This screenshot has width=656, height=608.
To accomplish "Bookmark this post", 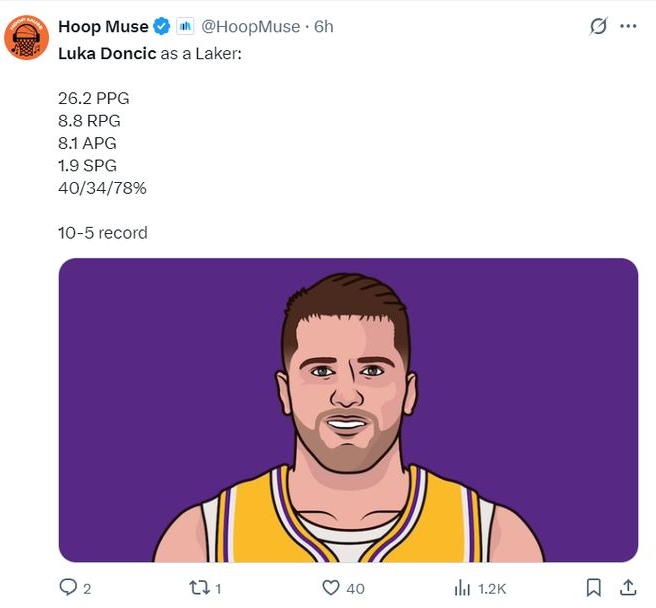I will pos(593,587).
